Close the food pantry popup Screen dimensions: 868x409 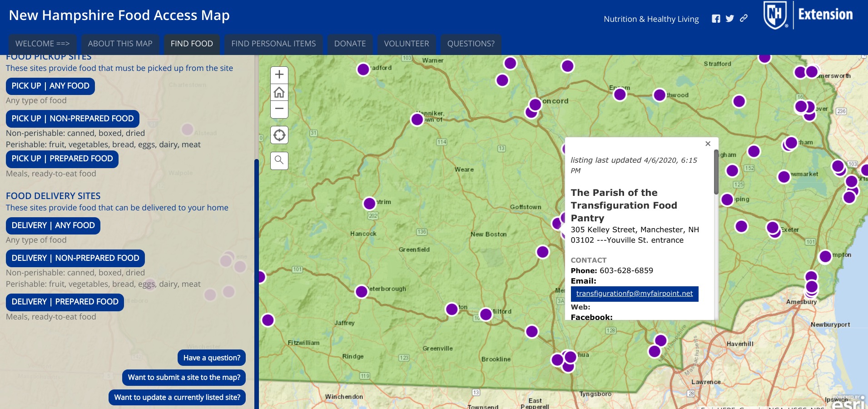point(708,144)
